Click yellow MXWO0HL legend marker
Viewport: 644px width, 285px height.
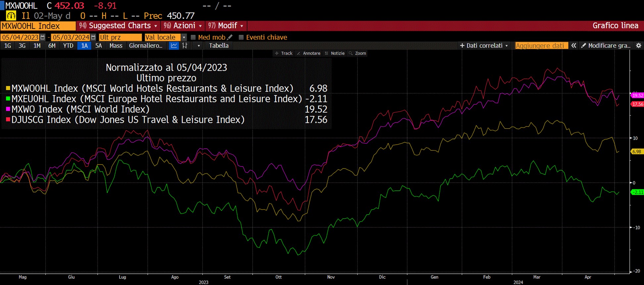[x=8, y=88]
